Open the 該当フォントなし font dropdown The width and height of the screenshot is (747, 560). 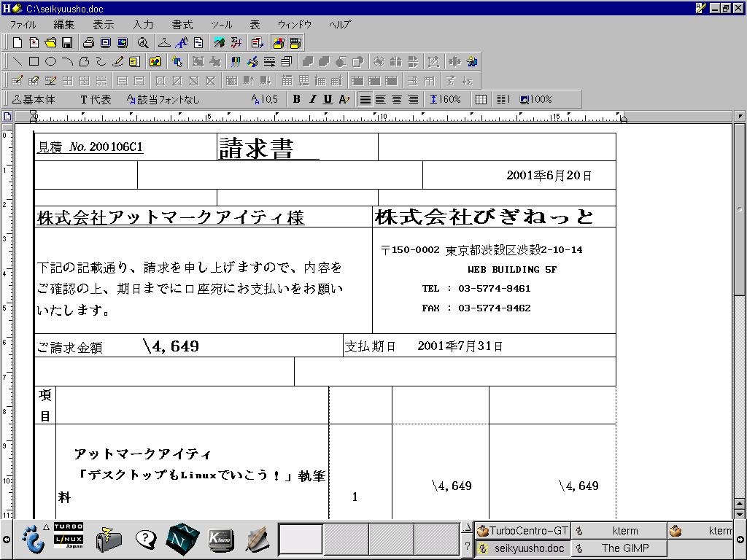[x=163, y=99]
